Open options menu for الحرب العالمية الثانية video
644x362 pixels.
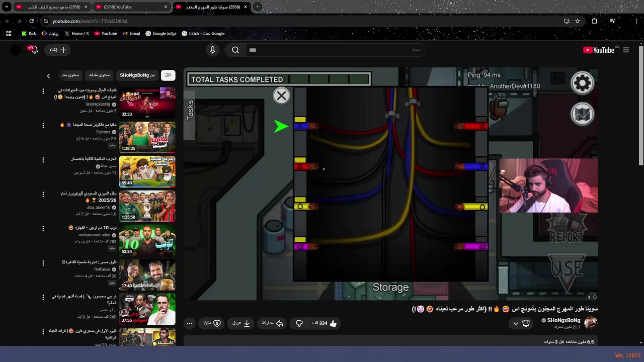(x=43, y=160)
